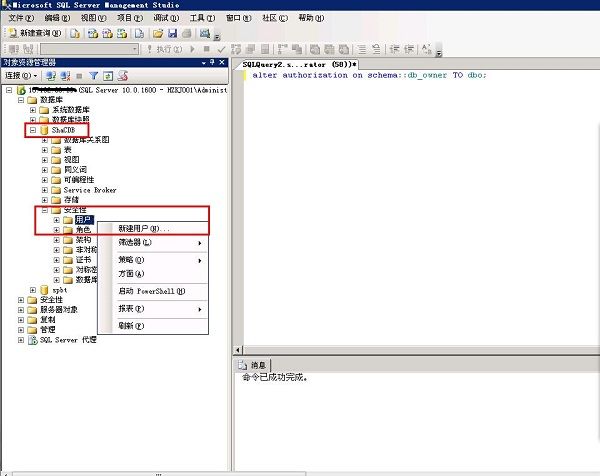Expand the 表 (Tables) folder
Viewport: 600px width, 476px height.
pos(45,150)
